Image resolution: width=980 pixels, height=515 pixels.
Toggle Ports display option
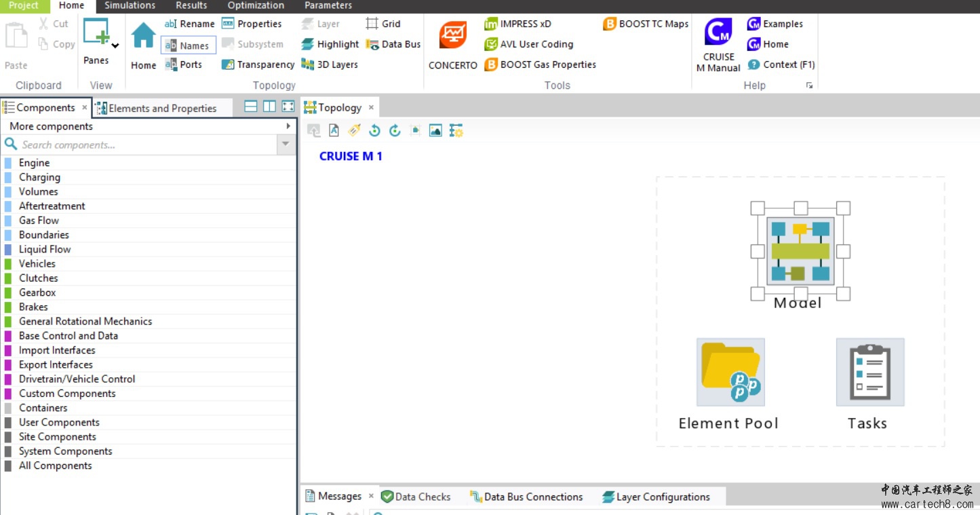[x=184, y=64]
